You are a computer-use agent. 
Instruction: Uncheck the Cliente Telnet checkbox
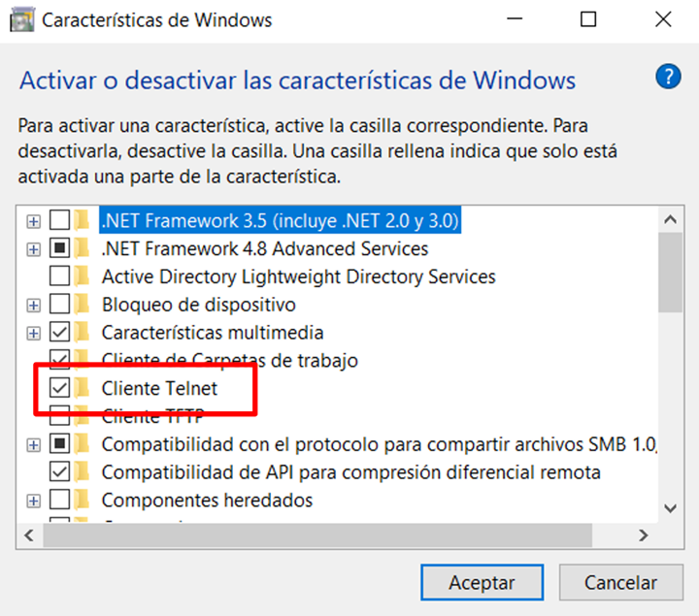(x=59, y=387)
